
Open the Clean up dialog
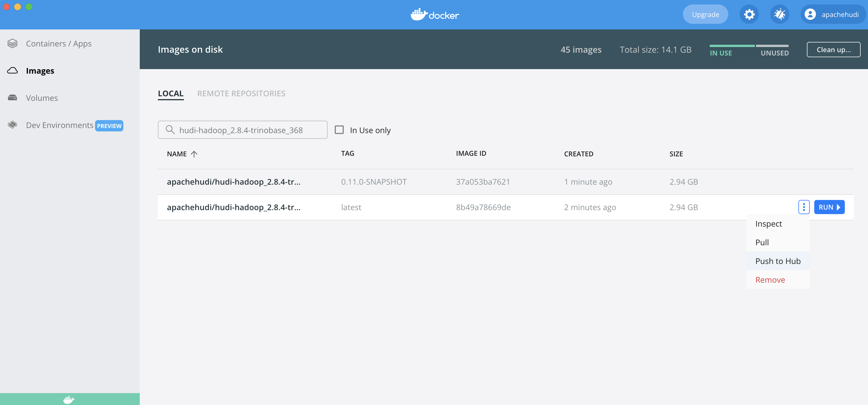point(833,49)
